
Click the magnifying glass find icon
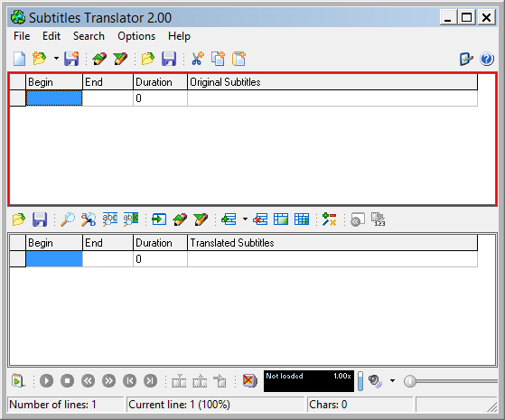point(68,219)
